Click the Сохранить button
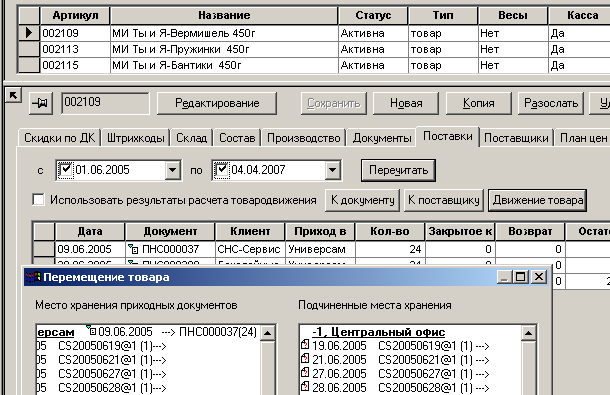Viewport: 610px width, 395px height. coord(334,103)
